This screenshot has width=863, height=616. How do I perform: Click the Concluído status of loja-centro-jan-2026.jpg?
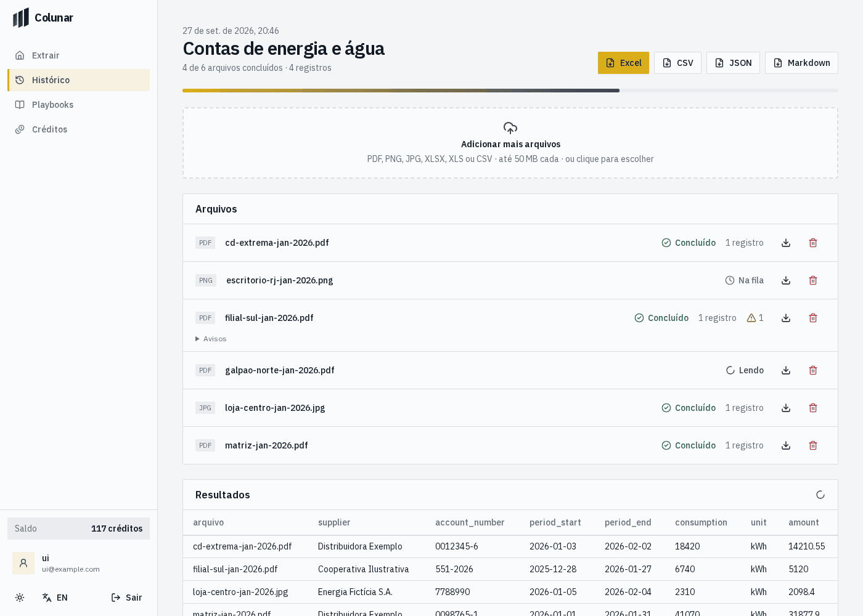pos(689,408)
